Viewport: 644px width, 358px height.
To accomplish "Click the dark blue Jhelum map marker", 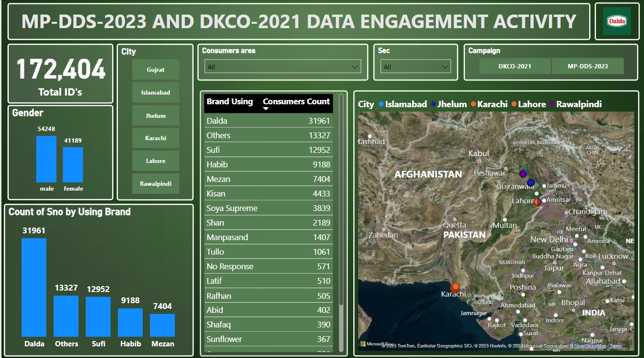I will [x=530, y=183].
